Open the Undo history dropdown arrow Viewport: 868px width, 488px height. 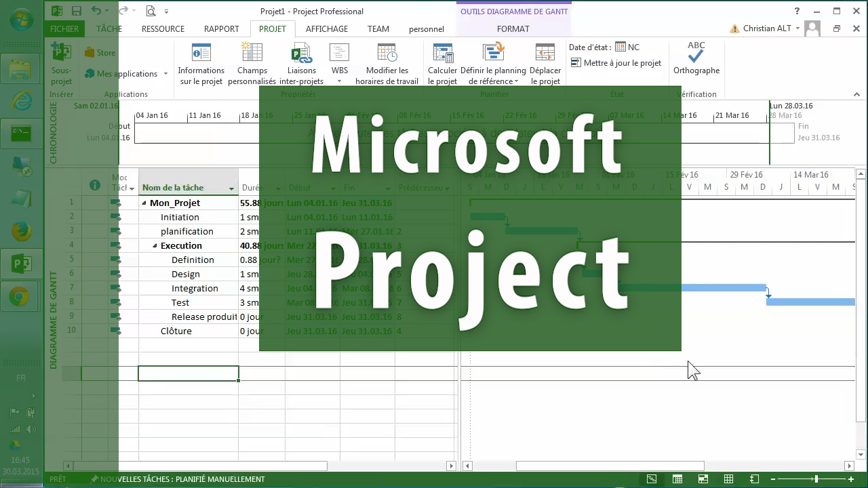[x=108, y=11]
